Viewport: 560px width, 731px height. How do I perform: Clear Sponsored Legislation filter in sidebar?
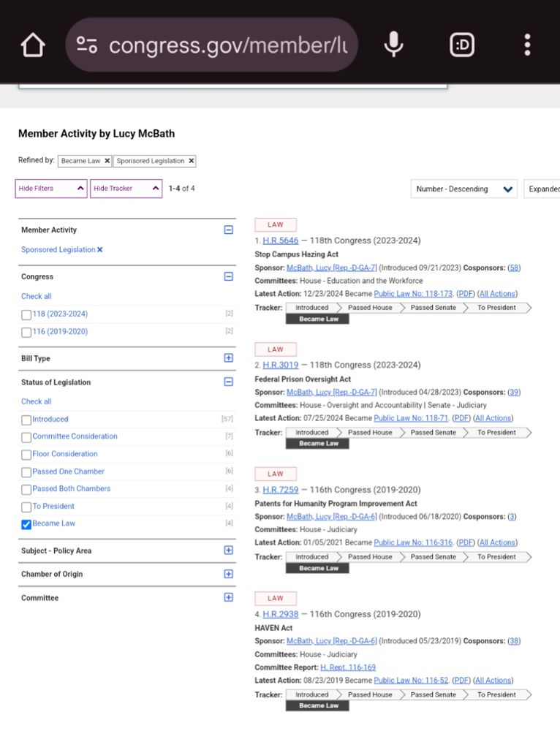(x=99, y=250)
